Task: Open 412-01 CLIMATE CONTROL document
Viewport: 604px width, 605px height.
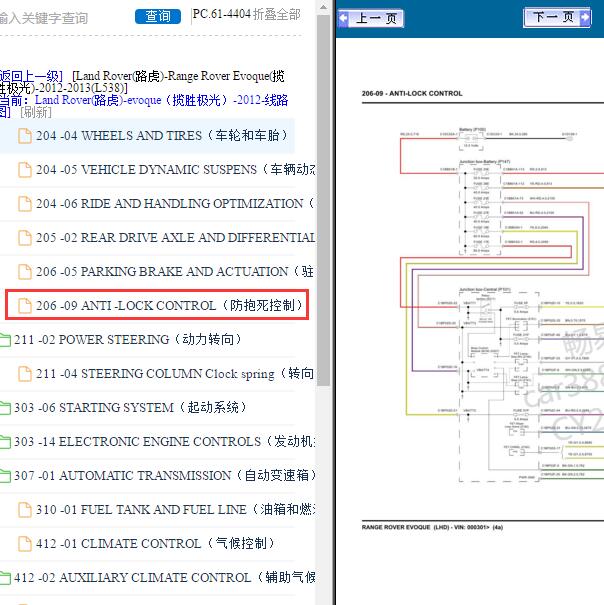Action: click(155, 543)
